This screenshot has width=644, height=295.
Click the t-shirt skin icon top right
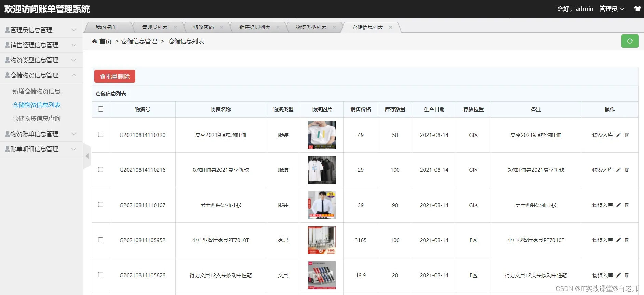tap(638, 9)
